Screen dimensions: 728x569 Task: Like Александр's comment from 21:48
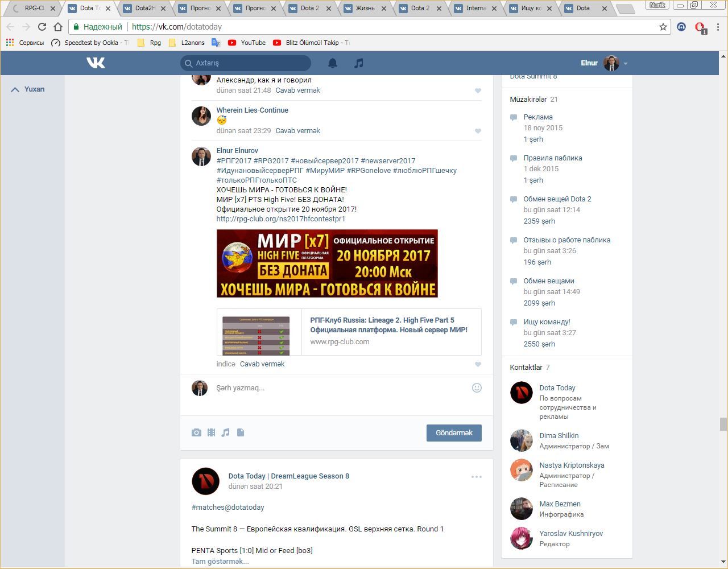click(x=478, y=91)
